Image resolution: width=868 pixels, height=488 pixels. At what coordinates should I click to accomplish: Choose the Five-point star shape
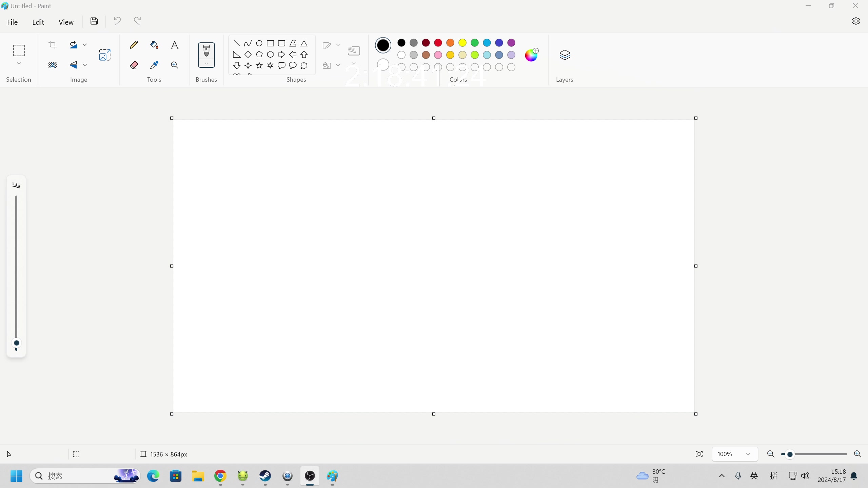(x=259, y=65)
